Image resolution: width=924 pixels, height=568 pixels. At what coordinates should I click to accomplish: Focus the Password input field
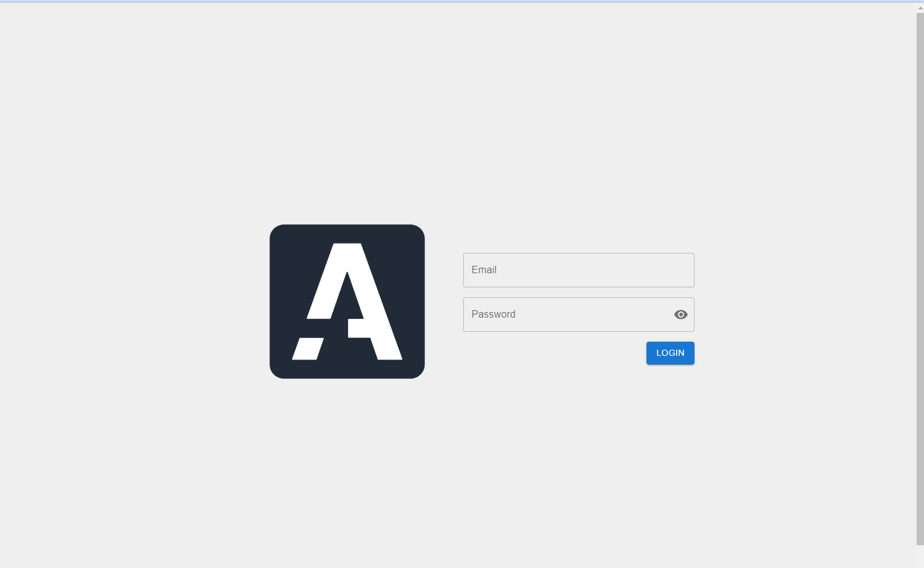(x=579, y=315)
